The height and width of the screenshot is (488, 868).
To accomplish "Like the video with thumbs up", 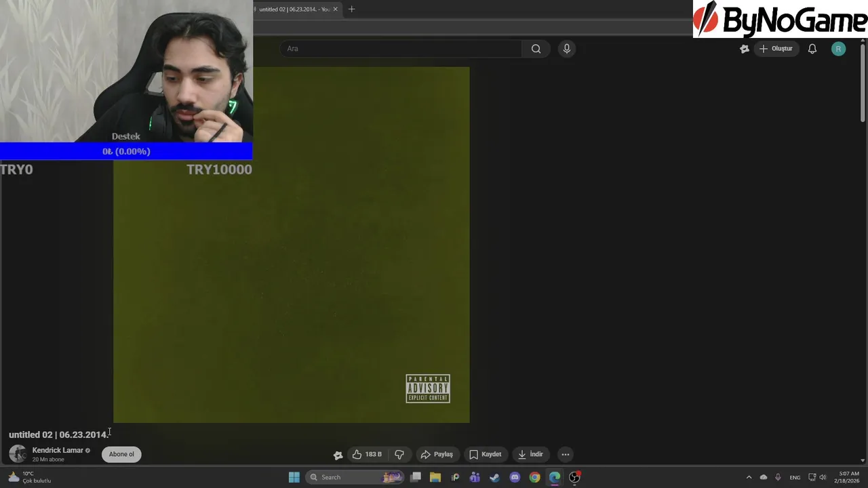I will tap(367, 454).
